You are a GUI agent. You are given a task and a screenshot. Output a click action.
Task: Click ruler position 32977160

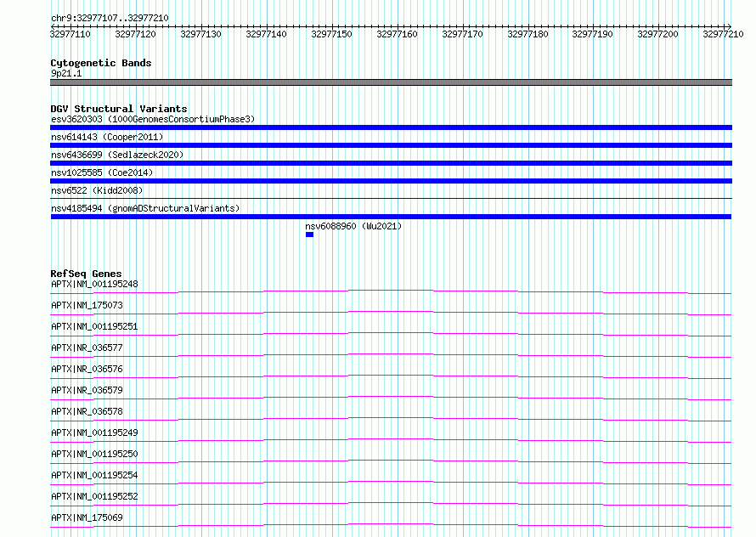398,34
